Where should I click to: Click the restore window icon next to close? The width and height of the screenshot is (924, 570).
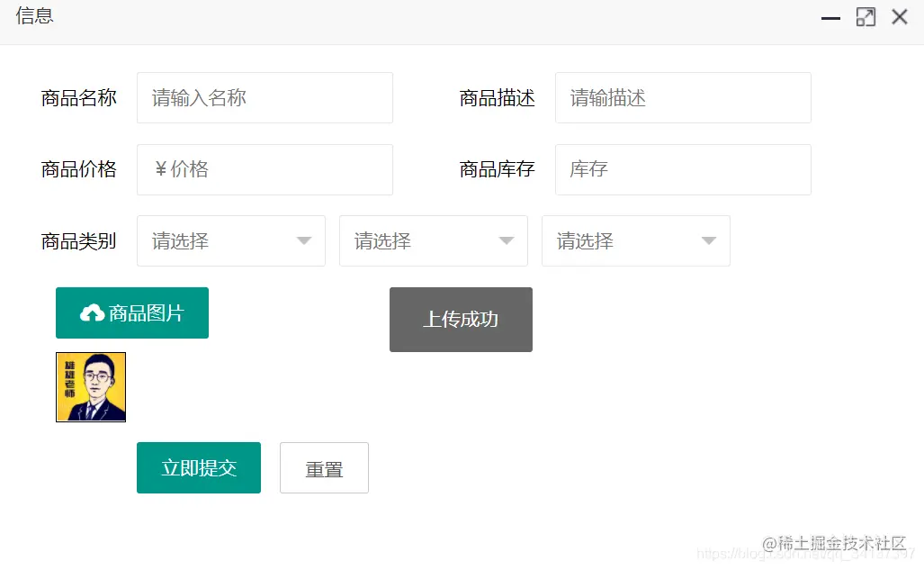866,17
